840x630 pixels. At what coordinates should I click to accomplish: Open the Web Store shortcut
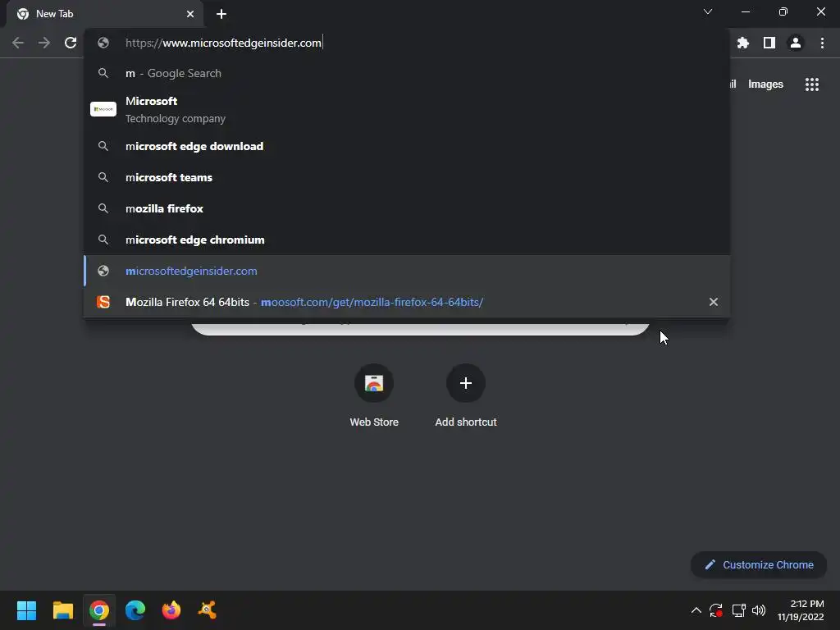click(374, 395)
